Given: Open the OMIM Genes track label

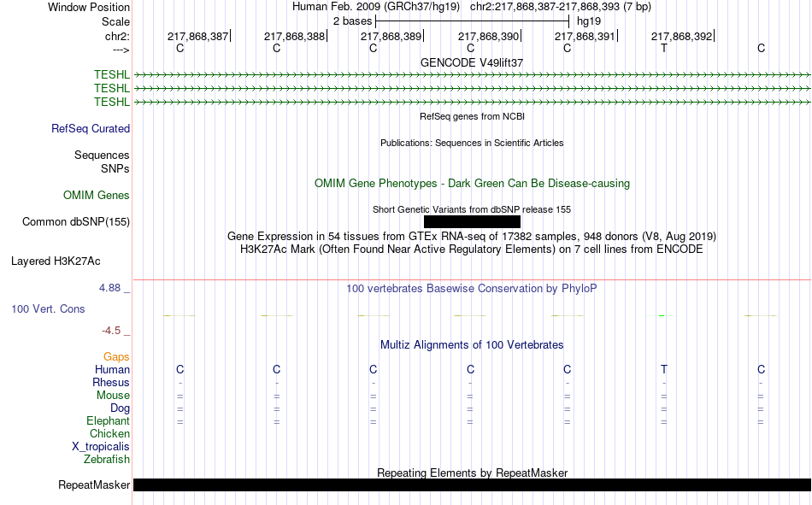Looking at the screenshot, I should (97, 196).
